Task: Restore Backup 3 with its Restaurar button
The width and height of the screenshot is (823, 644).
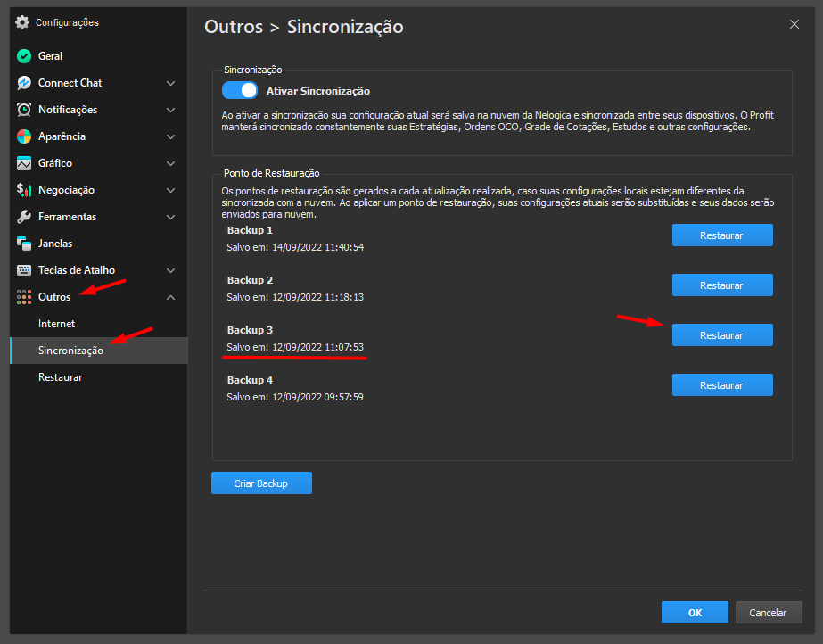Action: [722, 334]
